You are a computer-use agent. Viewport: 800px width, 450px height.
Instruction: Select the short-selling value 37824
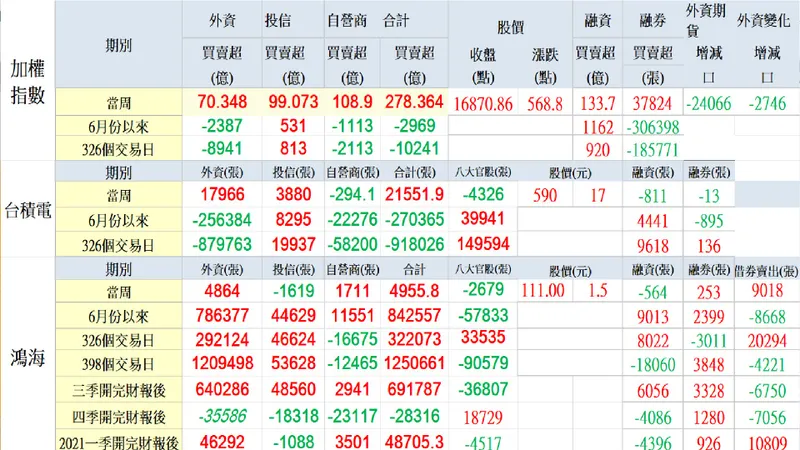click(652, 104)
